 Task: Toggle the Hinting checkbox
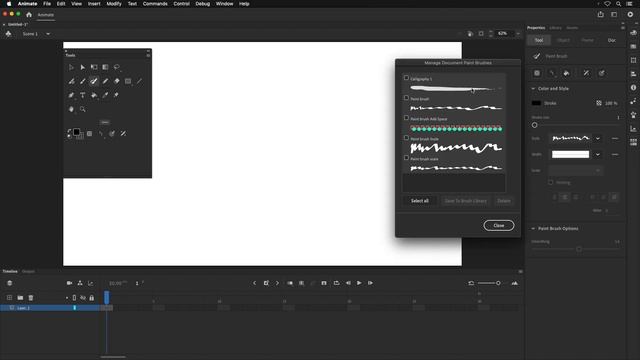pos(551,182)
